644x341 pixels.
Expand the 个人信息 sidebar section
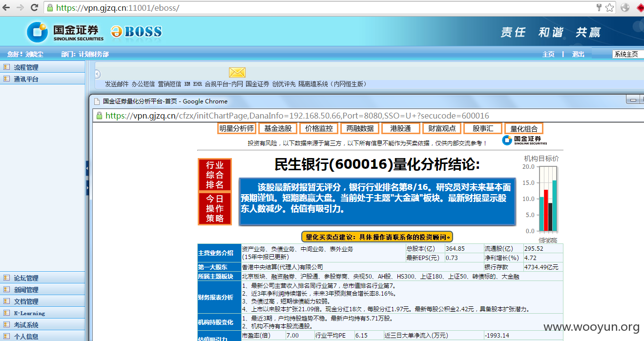point(42,336)
